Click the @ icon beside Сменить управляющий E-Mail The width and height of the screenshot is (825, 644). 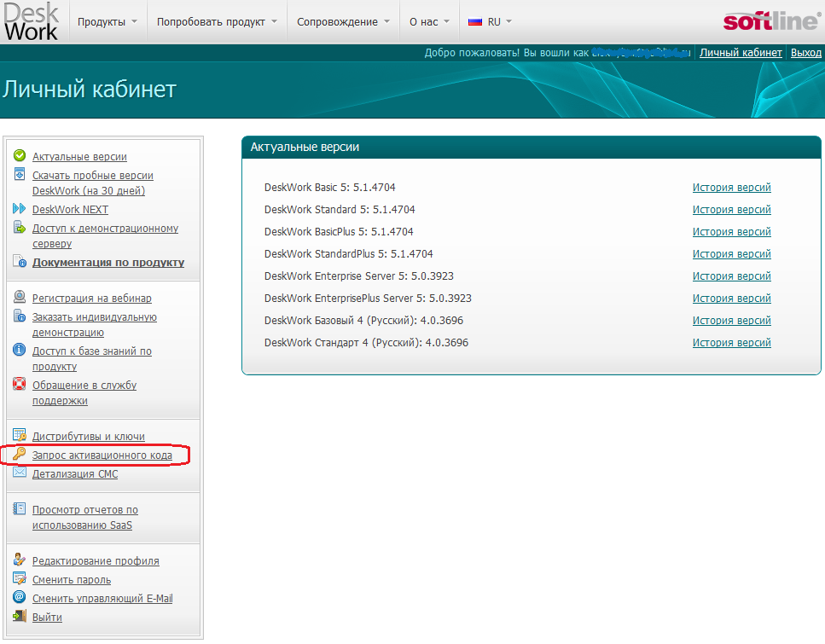[x=20, y=597]
